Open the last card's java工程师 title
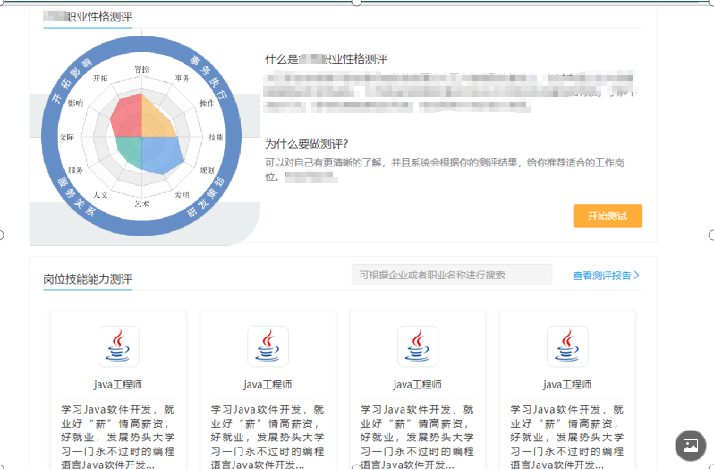 [567, 384]
